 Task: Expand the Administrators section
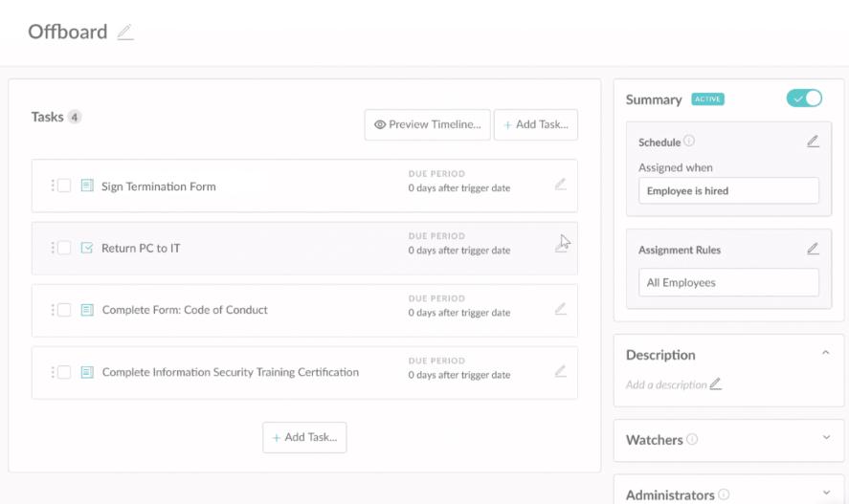pyautogui.click(x=825, y=493)
